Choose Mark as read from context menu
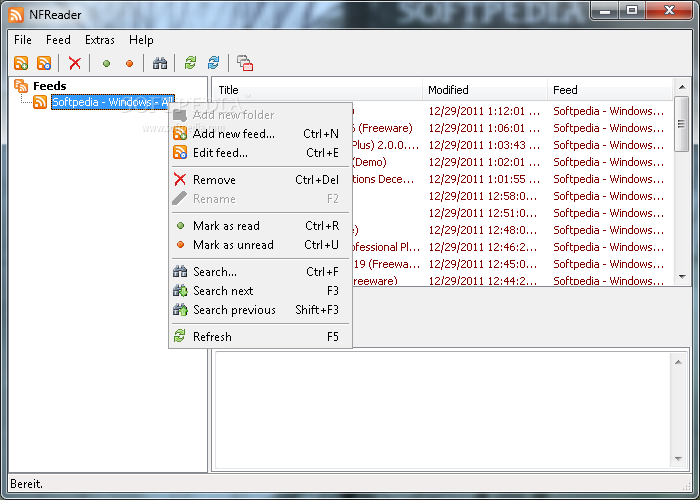The width and height of the screenshot is (700, 500). click(260, 225)
